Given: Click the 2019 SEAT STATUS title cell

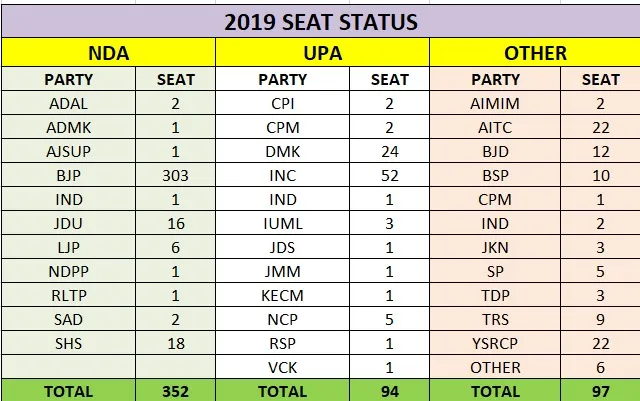Looking at the screenshot, I should pyautogui.click(x=320, y=21).
